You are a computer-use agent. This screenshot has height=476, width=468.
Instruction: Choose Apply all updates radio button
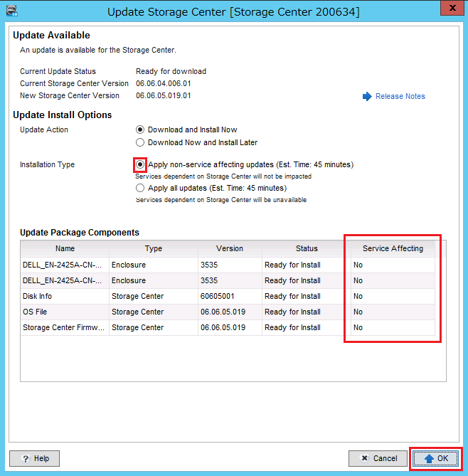[140, 188]
